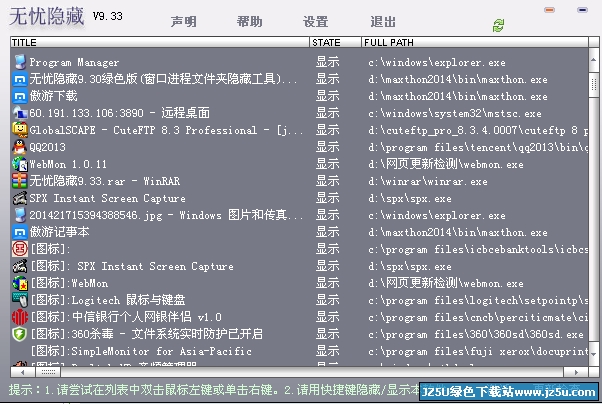Screen dimensions: 602x404
Task: Click the Logitech mouse and keyboard icon
Action: tap(20, 300)
